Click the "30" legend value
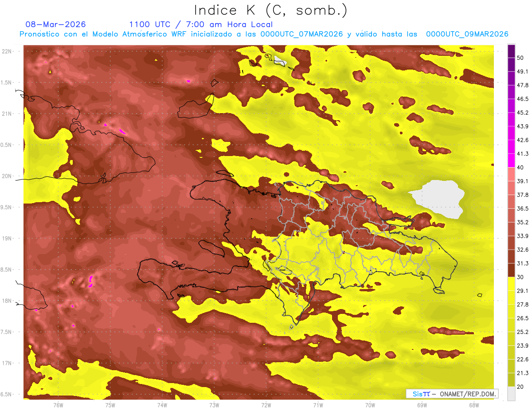 tap(521, 277)
